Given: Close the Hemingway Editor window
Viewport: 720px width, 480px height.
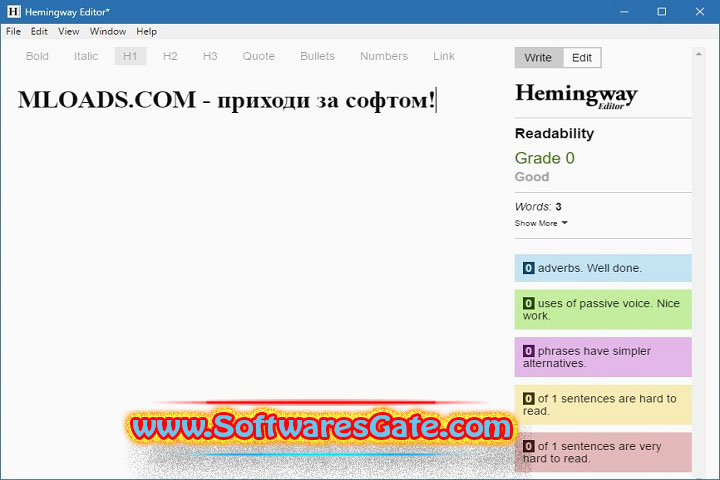Looking at the screenshot, I should tap(699, 11).
